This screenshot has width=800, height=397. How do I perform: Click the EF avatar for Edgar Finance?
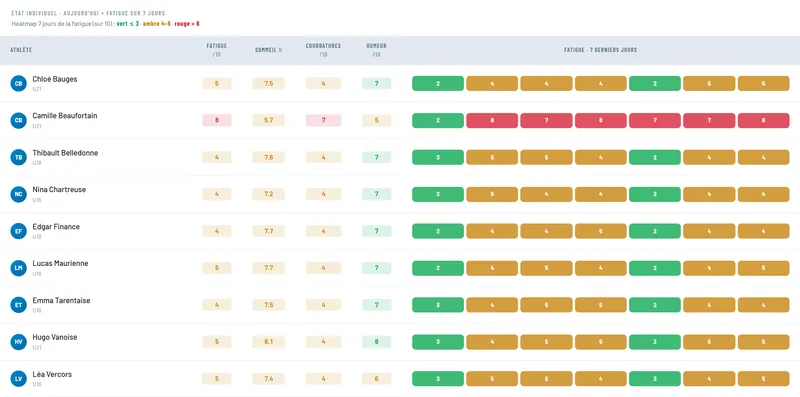click(x=18, y=231)
